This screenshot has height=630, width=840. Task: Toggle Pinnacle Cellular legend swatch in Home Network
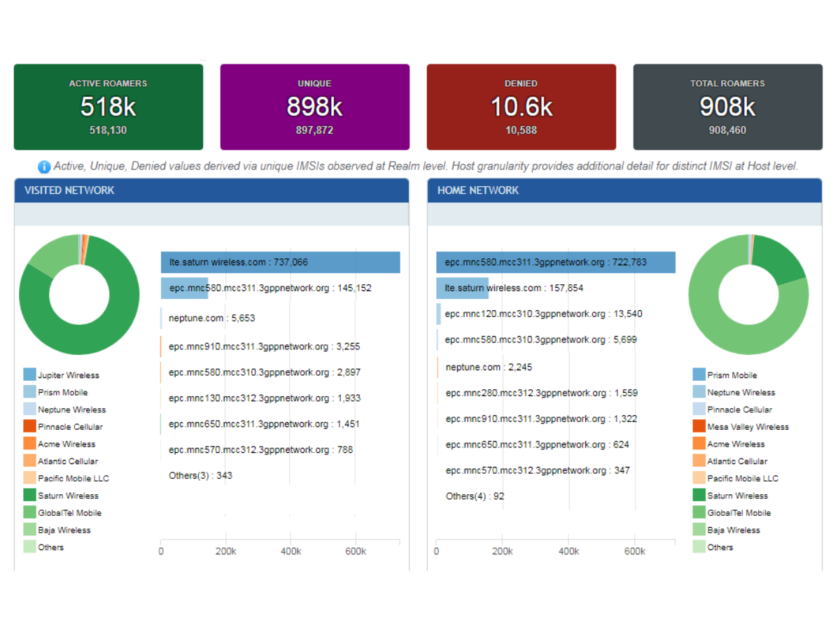point(699,409)
